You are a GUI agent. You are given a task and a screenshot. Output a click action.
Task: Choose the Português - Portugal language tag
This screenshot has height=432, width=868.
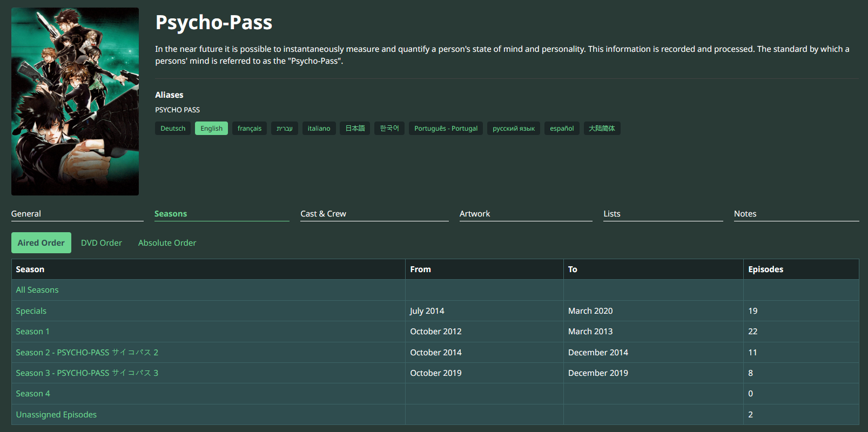446,129
